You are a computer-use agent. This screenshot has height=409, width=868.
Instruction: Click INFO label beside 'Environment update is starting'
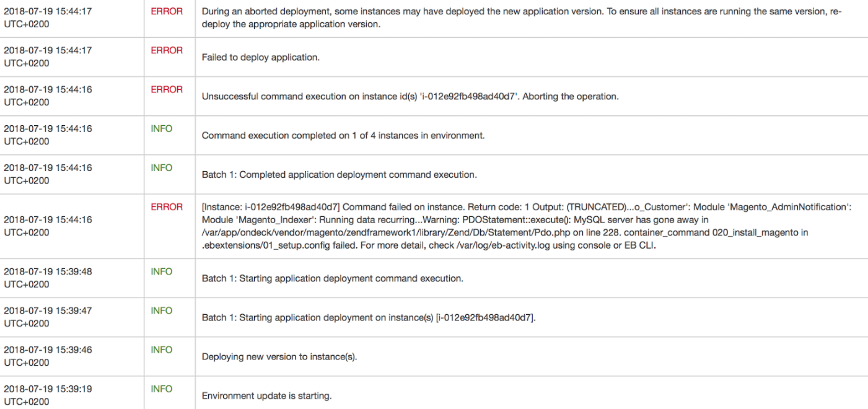[x=162, y=389]
